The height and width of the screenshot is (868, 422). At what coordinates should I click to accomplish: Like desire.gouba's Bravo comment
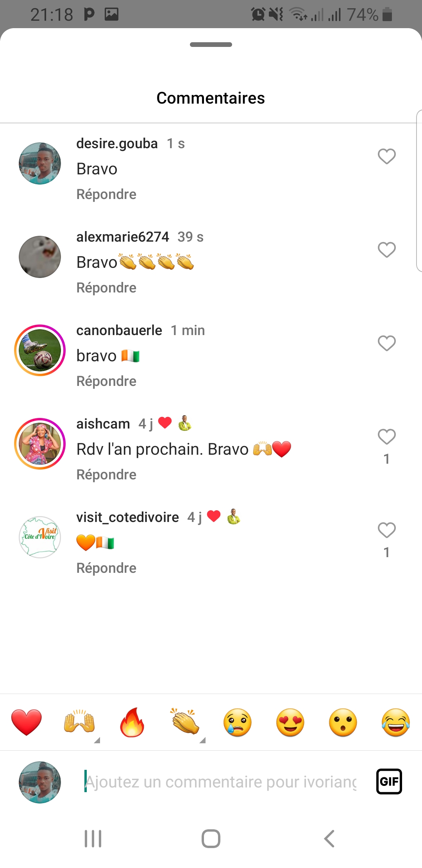(386, 156)
